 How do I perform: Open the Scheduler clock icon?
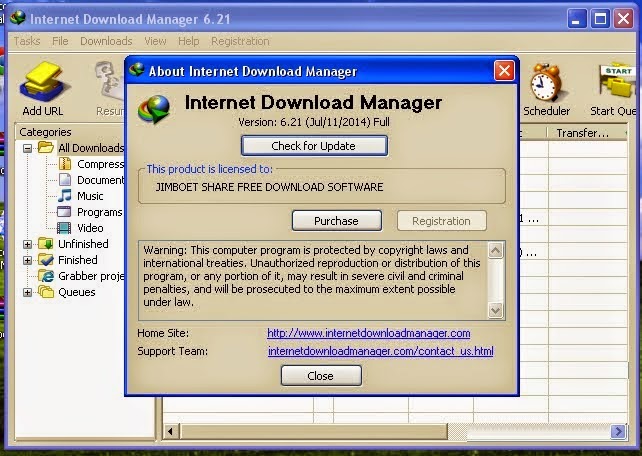tap(546, 82)
